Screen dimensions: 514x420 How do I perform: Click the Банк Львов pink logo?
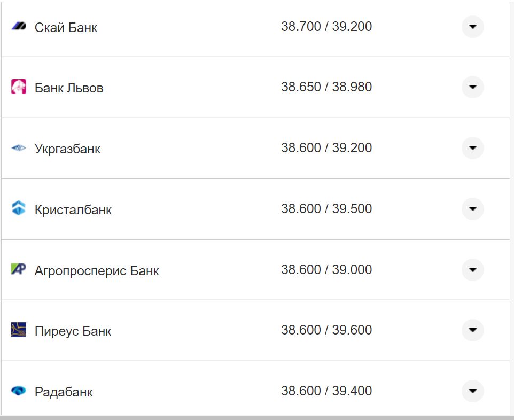19,87
